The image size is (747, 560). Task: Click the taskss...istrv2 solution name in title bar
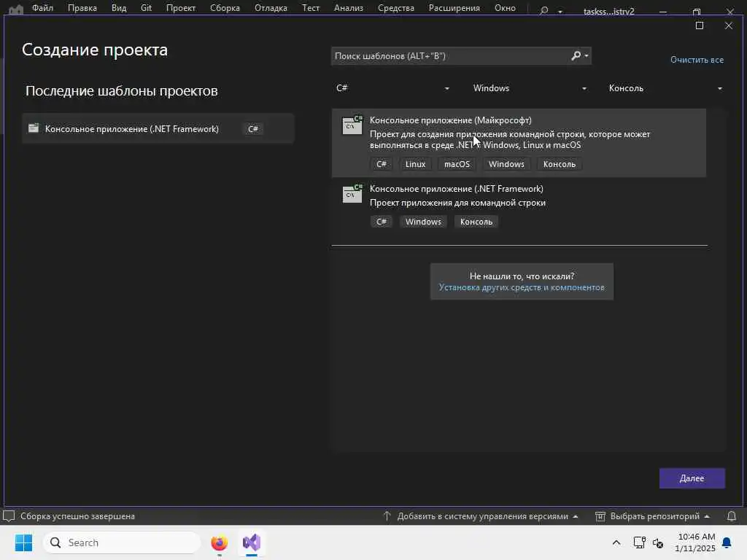(609, 12)
